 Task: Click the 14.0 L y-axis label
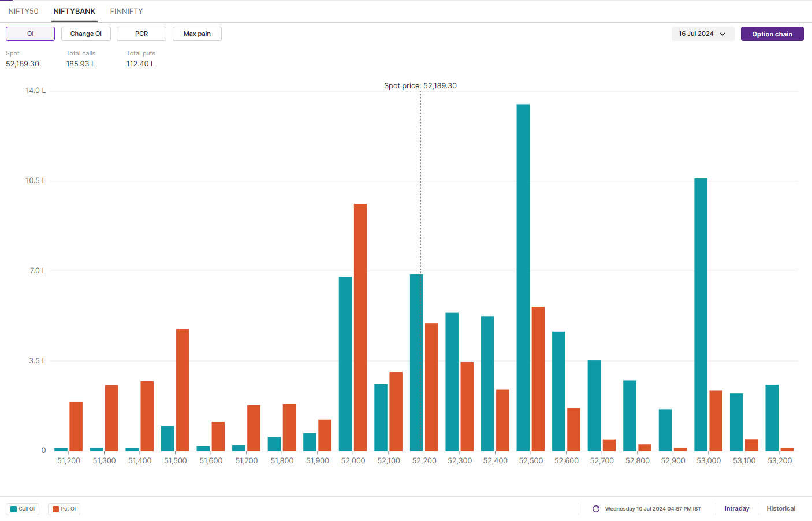pos(36,90)
